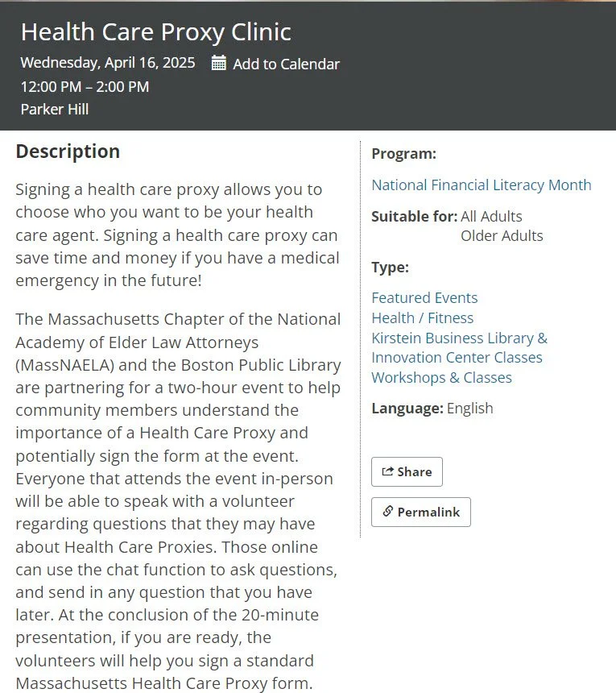
Task: Open Featured Events type link
Action: (424, 298)
